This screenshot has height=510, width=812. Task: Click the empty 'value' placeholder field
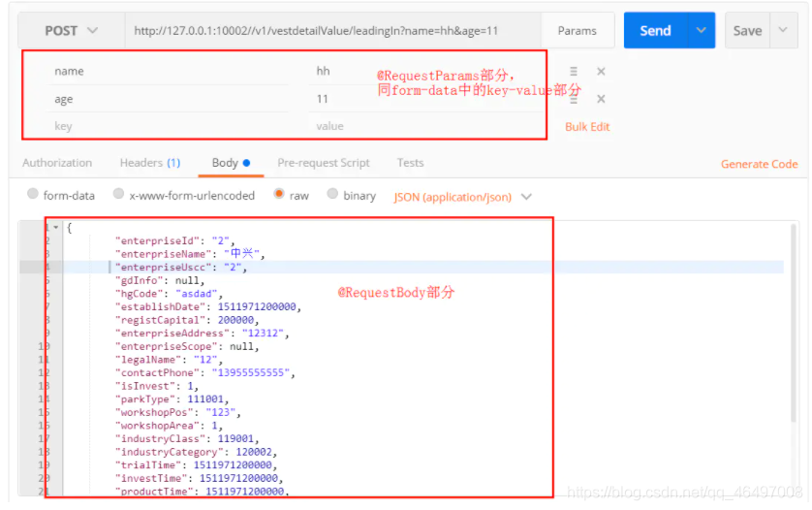coord(424,126)
